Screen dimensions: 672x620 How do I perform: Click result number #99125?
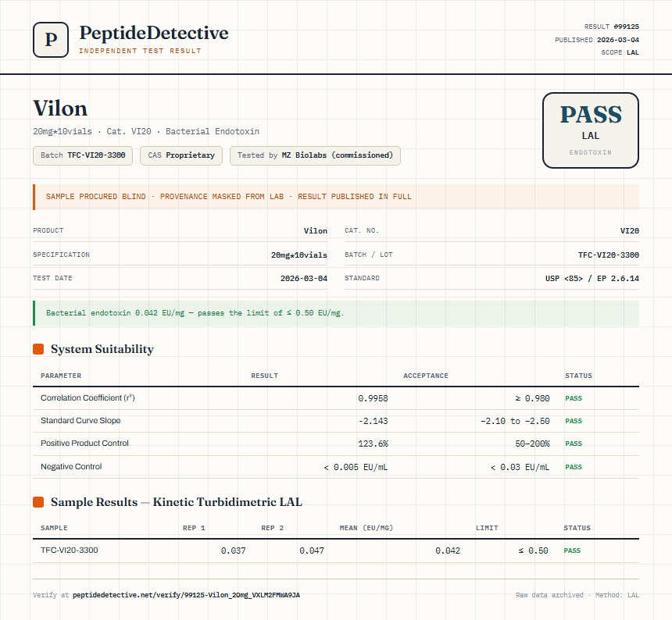coord(626,27)
